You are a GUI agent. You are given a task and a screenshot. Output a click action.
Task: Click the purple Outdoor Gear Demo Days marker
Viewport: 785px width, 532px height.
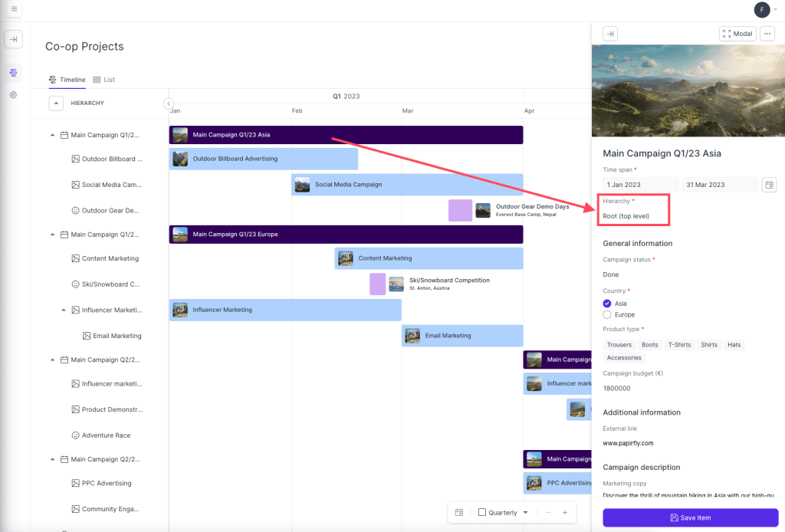point(460,210)
